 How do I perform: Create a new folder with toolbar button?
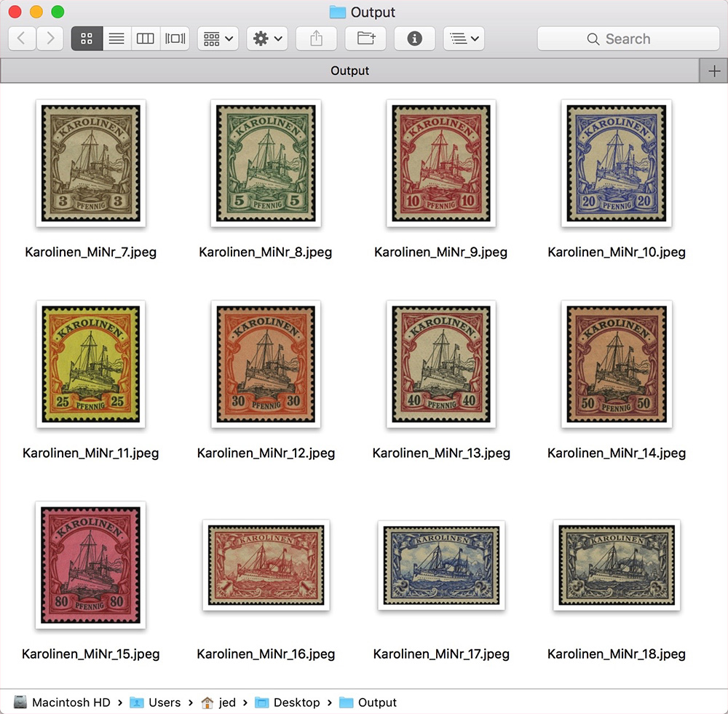click(x=365, y=38)
